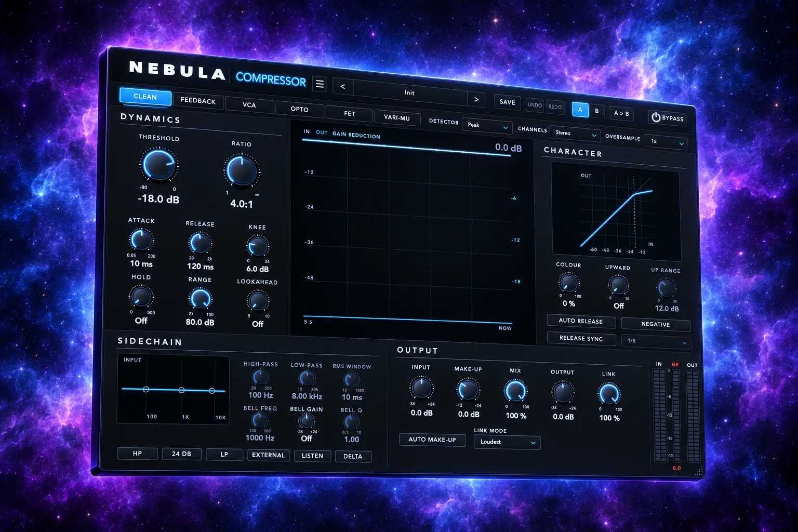Image resolution: width=798 pixels, height=532 pixels.
Task: Enable Auto Make-Up
Action: tap(432, 440)
